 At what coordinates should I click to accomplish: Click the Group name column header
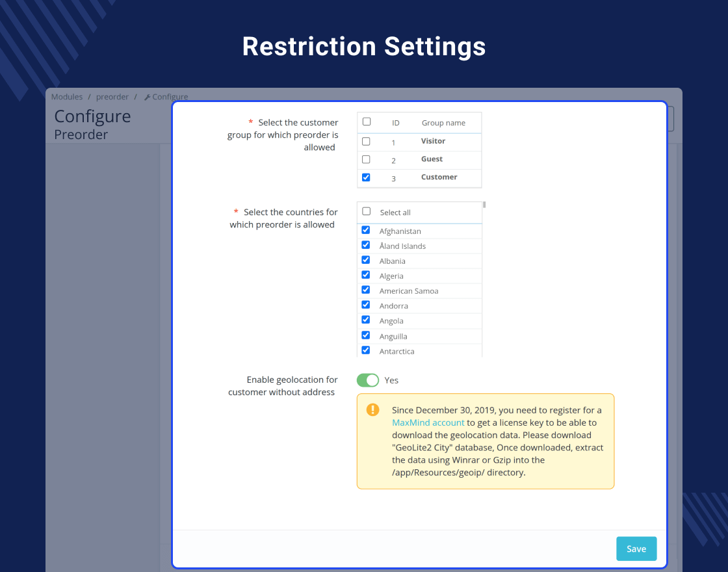click(443, 123)
